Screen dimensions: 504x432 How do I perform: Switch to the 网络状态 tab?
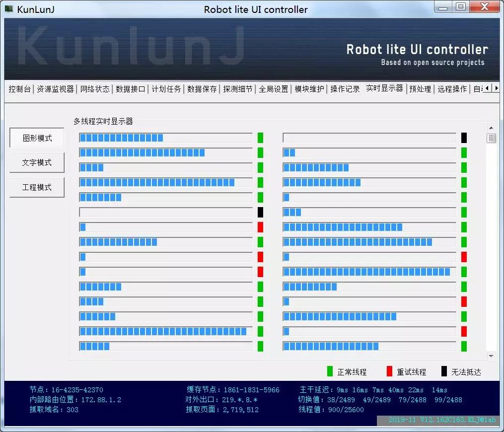coord(94,89)
